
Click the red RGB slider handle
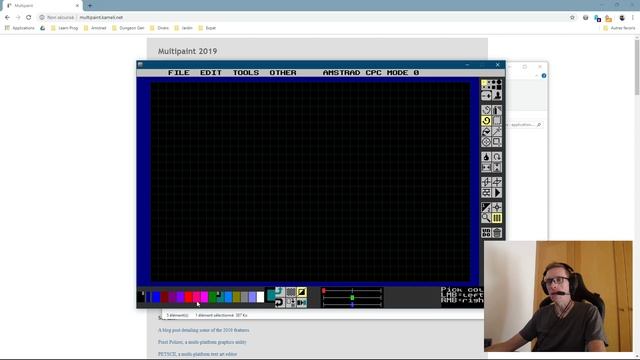(324, 291)
